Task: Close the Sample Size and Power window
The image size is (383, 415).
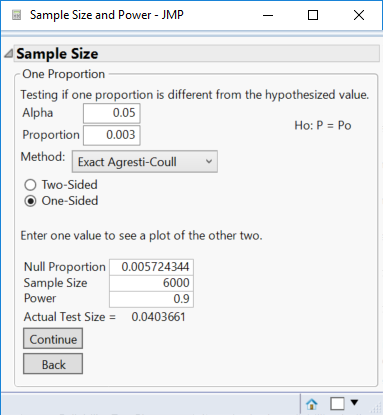Action: (359, 15)
